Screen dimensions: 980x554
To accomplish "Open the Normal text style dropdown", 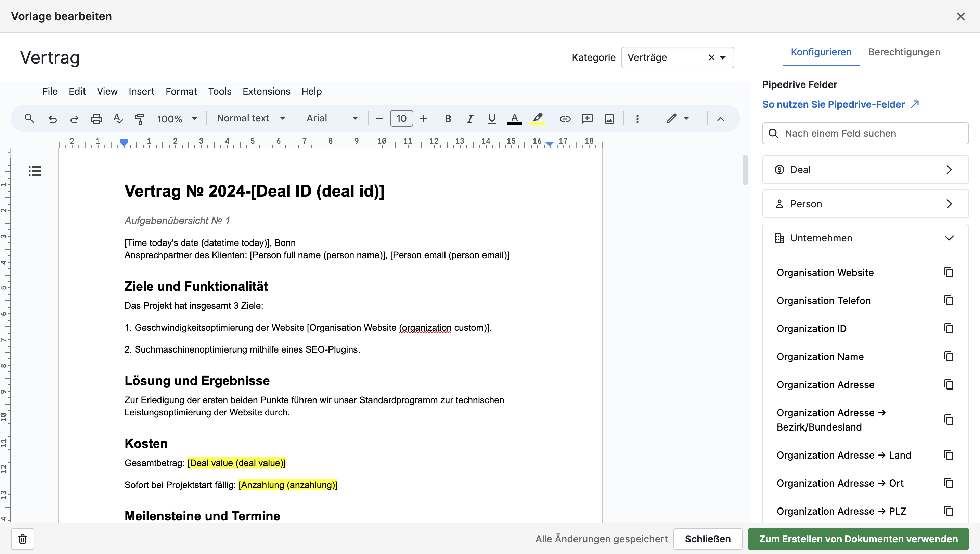I will tap(251, 118).
